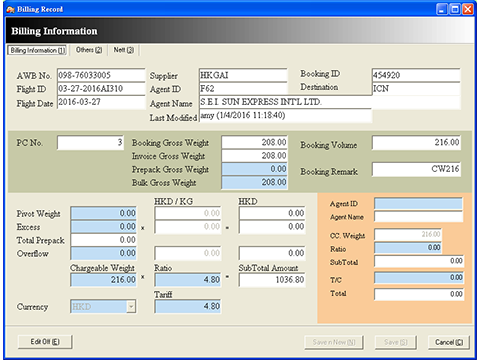Click the Excess HKD/KG rate field
The image size is (480, 360).
(x=188, y=227)
